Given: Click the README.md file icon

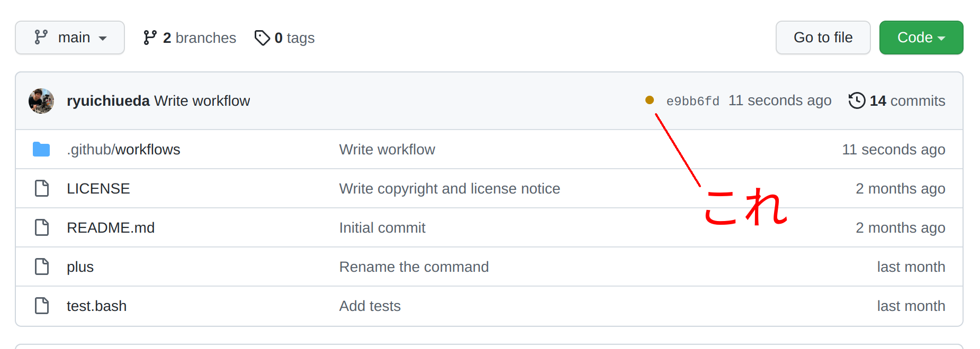Looking at the screenshot, I should [x=42, y=227].
